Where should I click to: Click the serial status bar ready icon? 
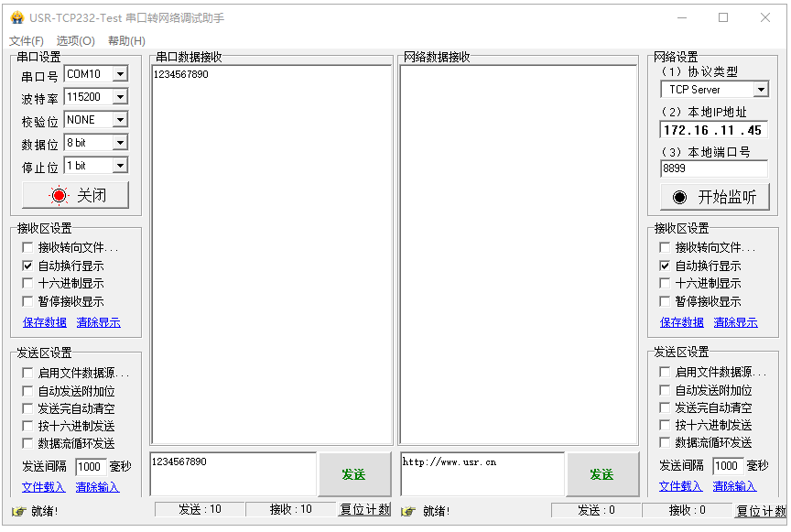[19, 511]
